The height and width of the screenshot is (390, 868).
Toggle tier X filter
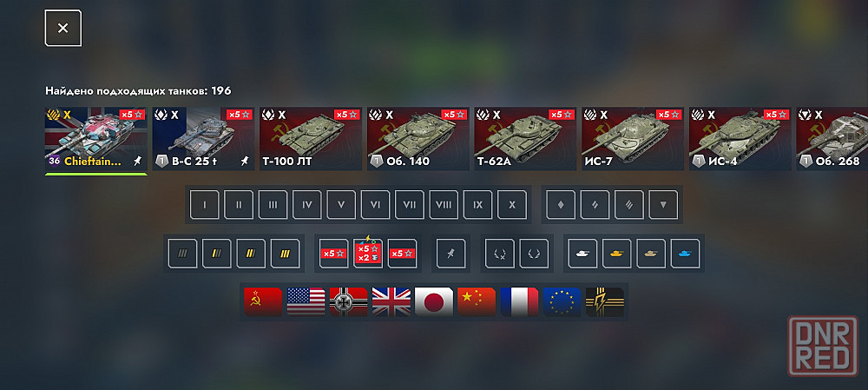[512, 205]
